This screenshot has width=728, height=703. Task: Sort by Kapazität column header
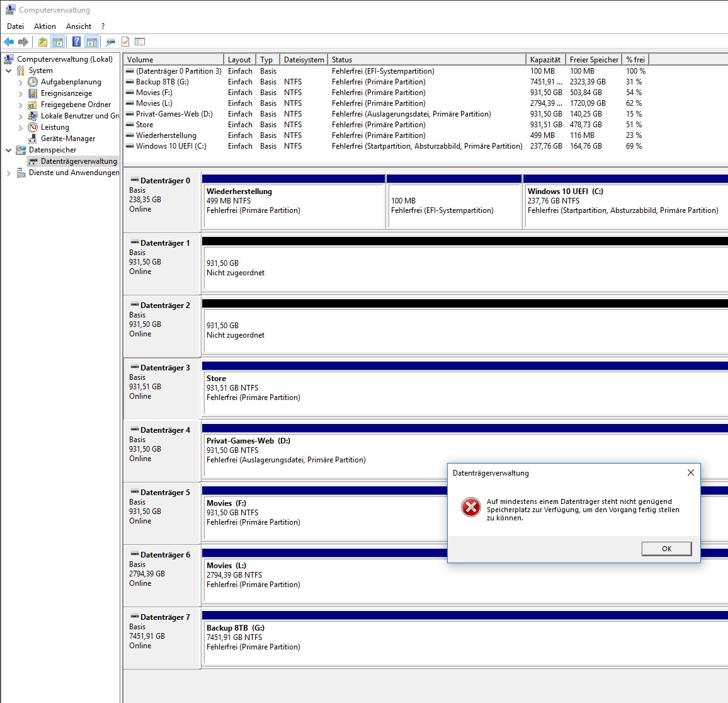click(546, 59)
